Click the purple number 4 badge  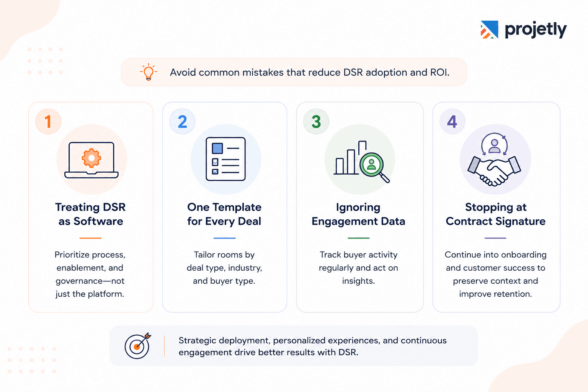tap(452, 122)
